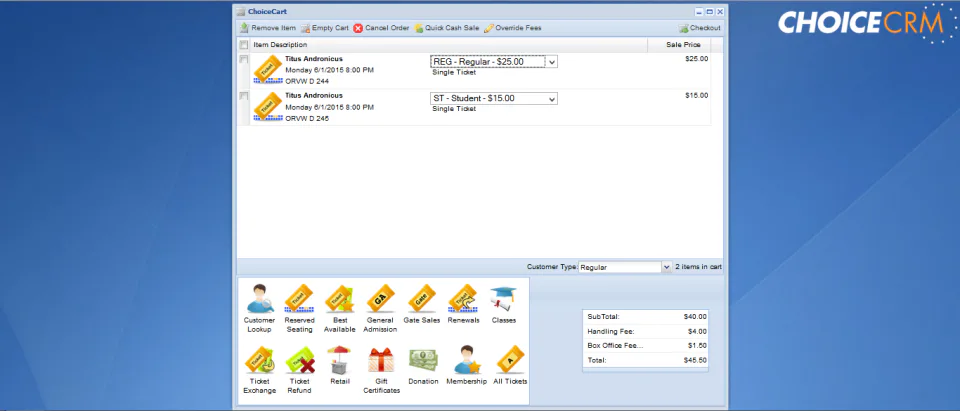Open the Donation icon

423,366
